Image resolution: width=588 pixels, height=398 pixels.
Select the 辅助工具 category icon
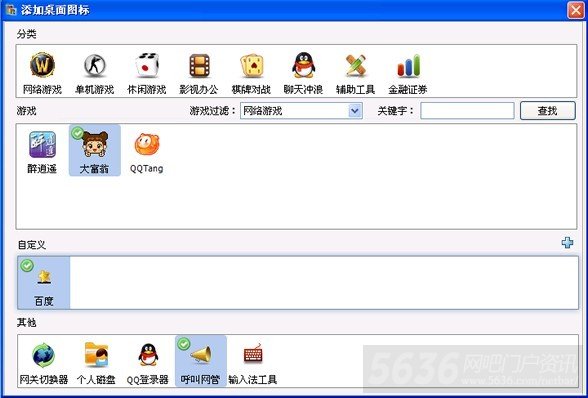pos(356,66)
